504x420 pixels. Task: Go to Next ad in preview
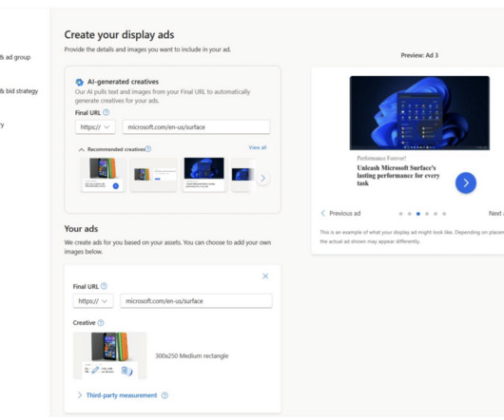pos(496,213)
